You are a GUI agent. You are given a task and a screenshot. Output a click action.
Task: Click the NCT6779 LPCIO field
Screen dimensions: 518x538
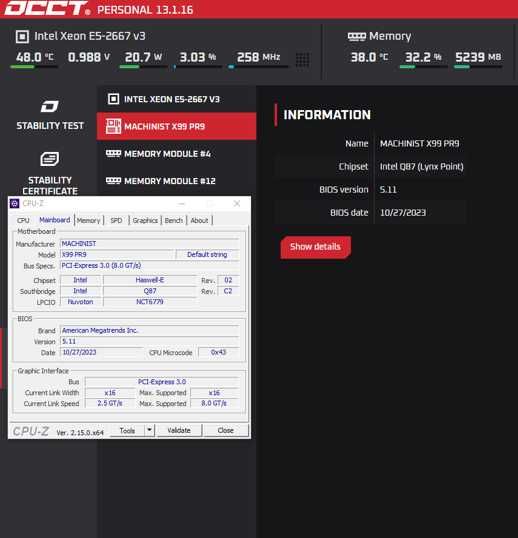click(150, 302)
